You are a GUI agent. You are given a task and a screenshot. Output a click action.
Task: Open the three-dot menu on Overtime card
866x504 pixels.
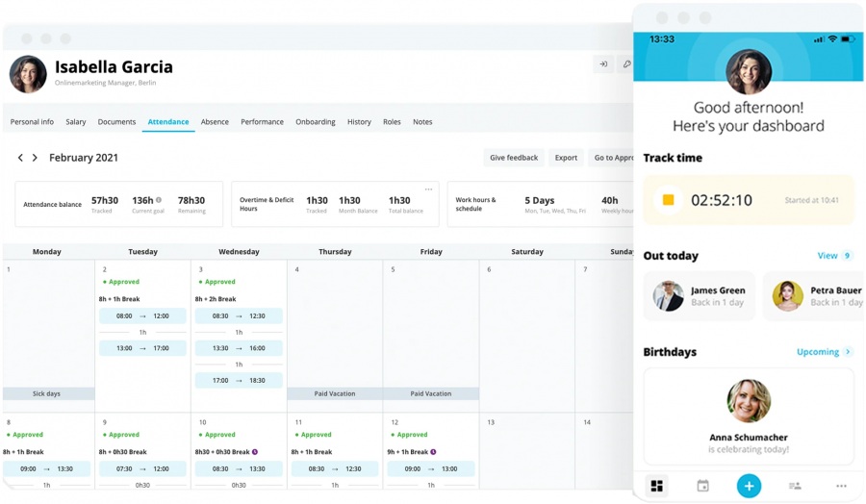coord(428,189)
